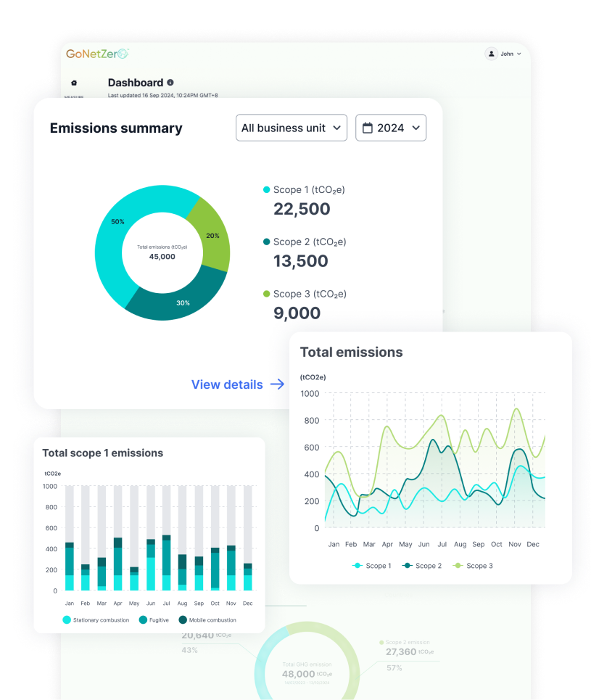This screenshot has width=591, height=700.
Task: Click the 27,360 Scope 2 emission value
Action: pos(401,652)
